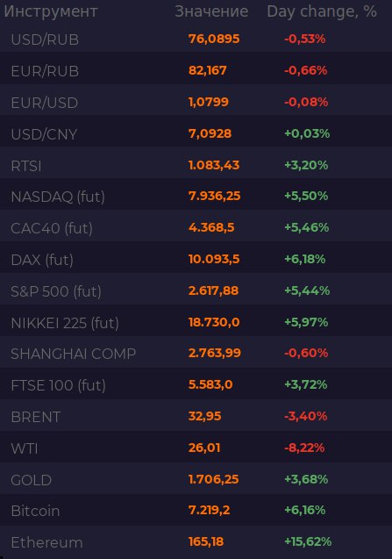Click the Значение column header
392x559 pixels.
(211, 11)
